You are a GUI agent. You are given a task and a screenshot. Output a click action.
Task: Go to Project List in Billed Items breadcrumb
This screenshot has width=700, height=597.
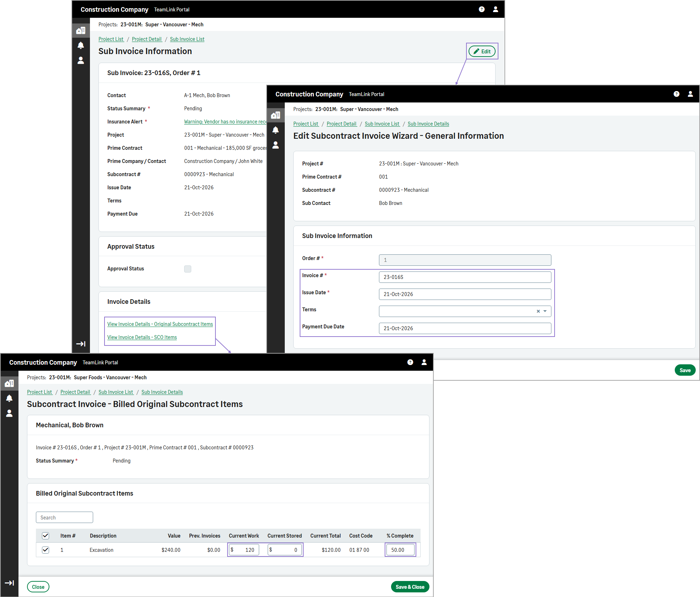tap(39, 392)
